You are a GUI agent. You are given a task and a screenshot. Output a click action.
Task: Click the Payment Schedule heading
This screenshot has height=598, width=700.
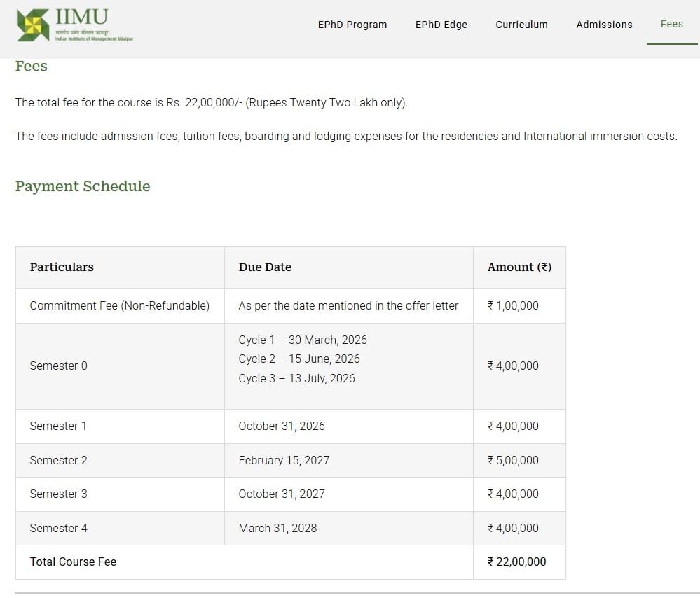click(x=82, y=186)
